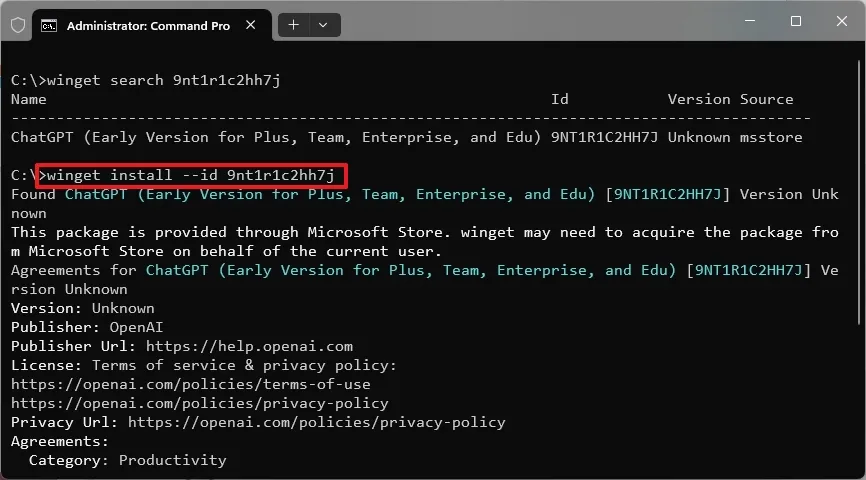Click the 'Id' column header text
This screenshot has width=866, height=480.
pos(559,99)
